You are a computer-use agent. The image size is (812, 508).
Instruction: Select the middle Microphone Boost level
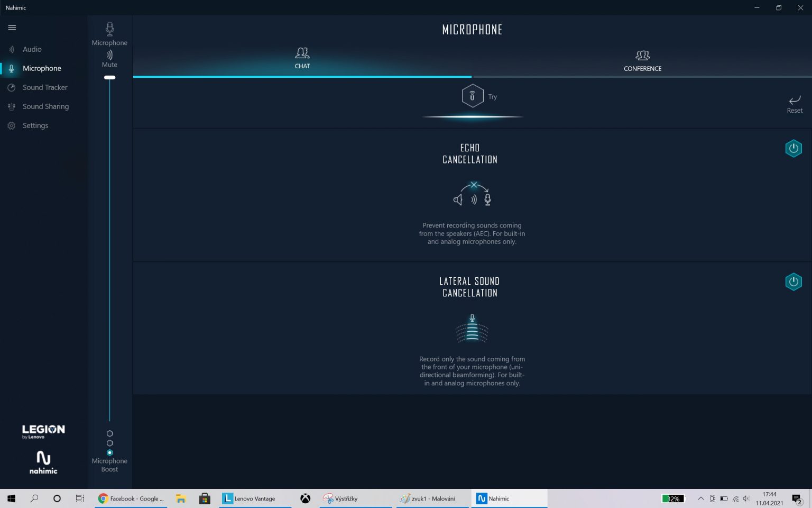pos(109,443)
